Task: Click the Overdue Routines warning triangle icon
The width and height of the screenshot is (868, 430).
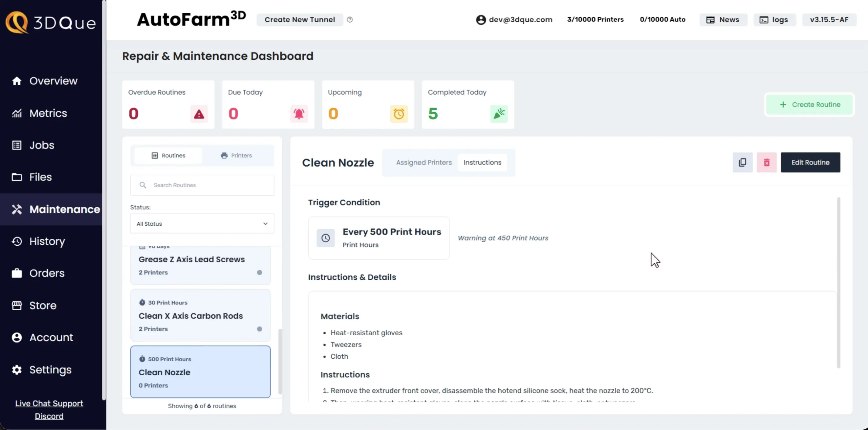Action: pos(199,114)
